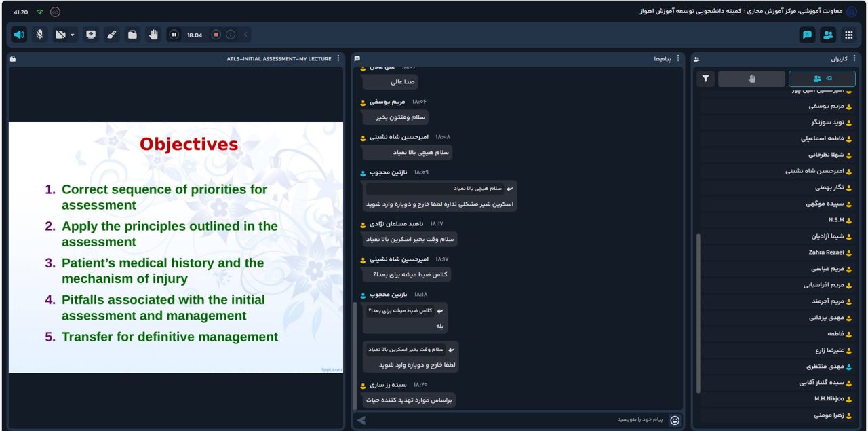Click the user list filter button
The image size is (868, 431).
click(705, 79)
